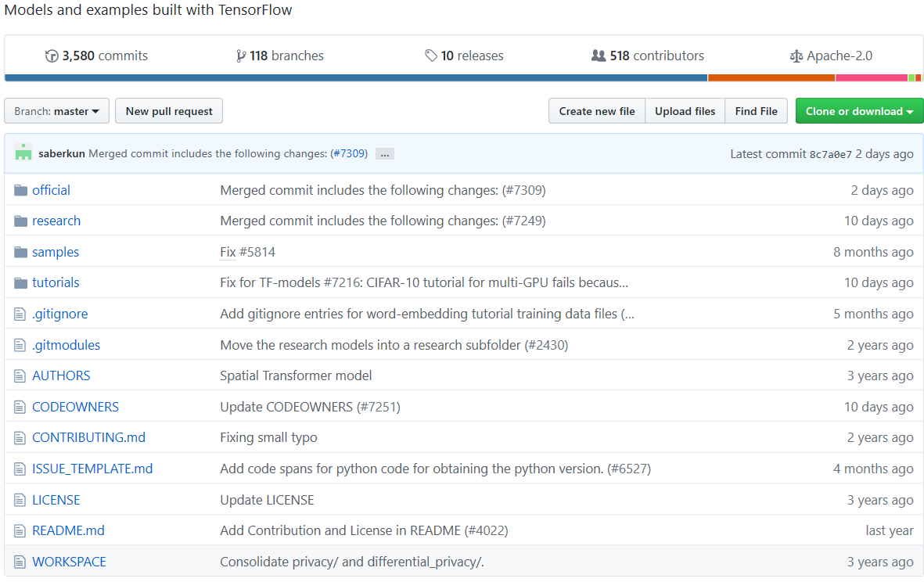Image resolution: width=924 pixels, height=582 pixels.
Task: Open the Clone or download dropdown
Action: 859,111
